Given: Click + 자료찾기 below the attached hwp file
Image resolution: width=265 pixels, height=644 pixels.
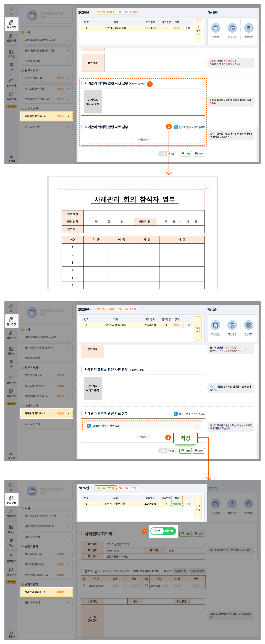Looking at the screenshot, I should pos(143,437).
